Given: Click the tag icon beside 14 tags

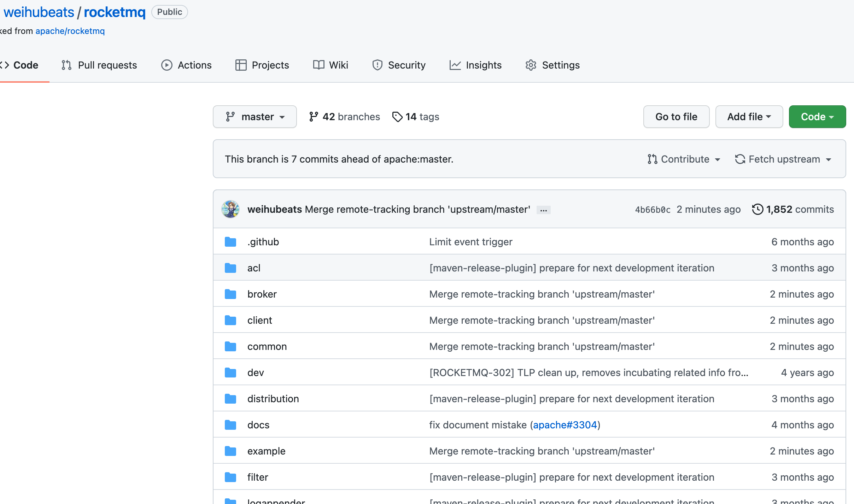Looking at the screenshot, I should coord(397,117).
